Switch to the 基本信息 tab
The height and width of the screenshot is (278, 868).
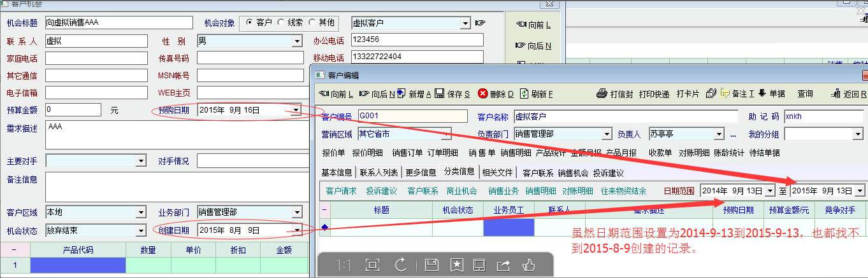(336, 172)
